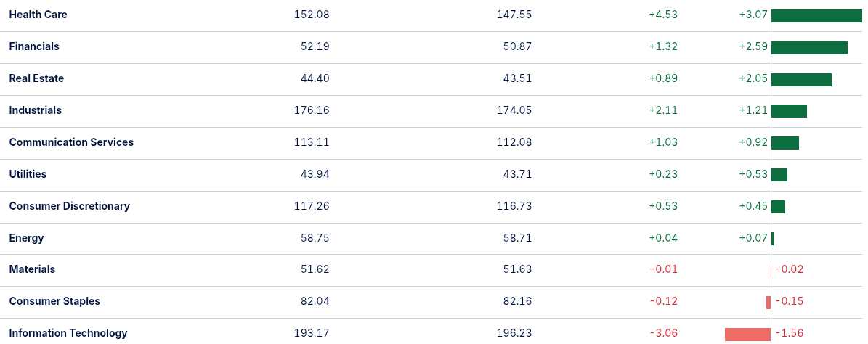The image size is (868, 344).
Task: Select the Financials sector name
Action: pyautogui.click(x=33, y=46)
